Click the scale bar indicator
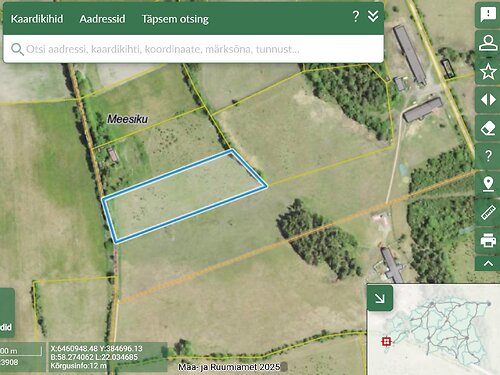 [21, 351]
